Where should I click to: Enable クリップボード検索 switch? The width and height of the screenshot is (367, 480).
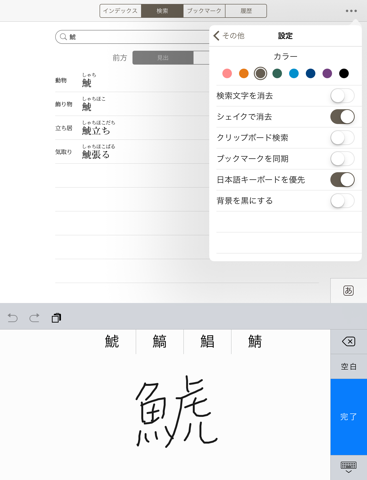[342, 138]
